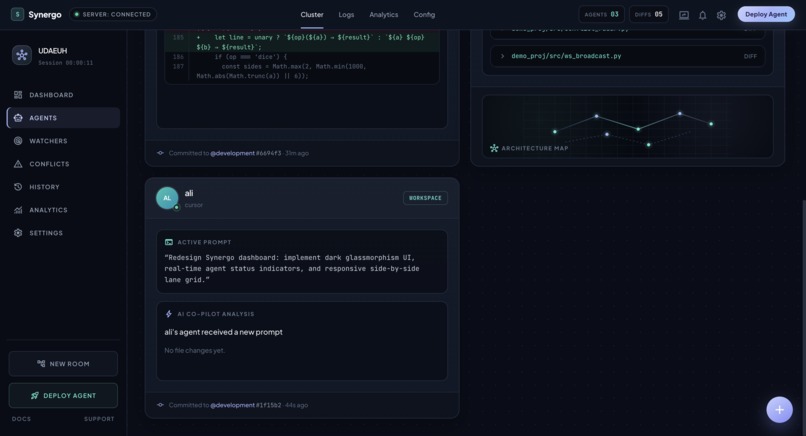Expand demo_proj/src/ws_broadcast.py file row
806x436 pixels.
pos(627,56)
